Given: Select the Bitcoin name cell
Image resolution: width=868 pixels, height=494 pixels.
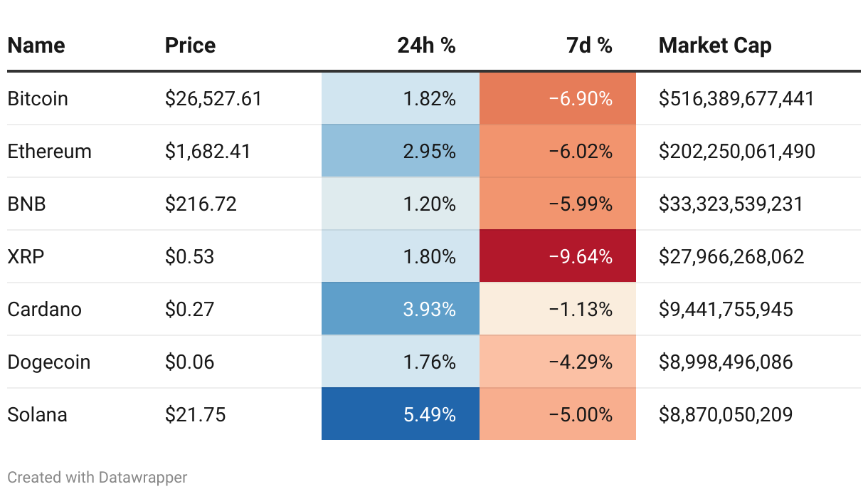Looking at the screenshot, I should (38, 98).
